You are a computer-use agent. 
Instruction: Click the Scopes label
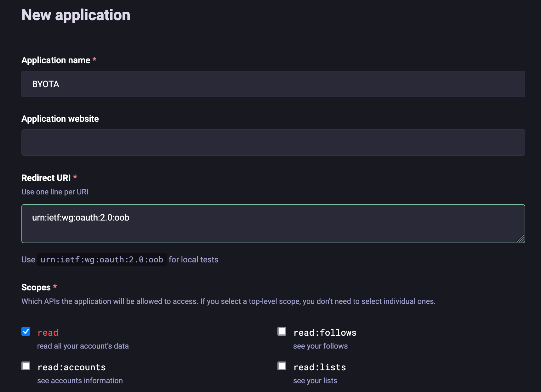click(36, 287)
